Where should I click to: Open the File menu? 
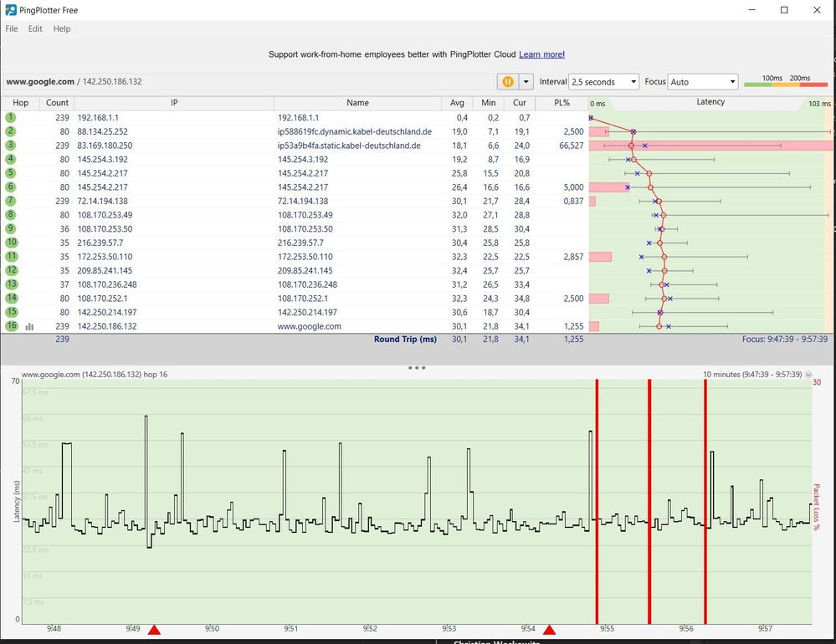12,28
